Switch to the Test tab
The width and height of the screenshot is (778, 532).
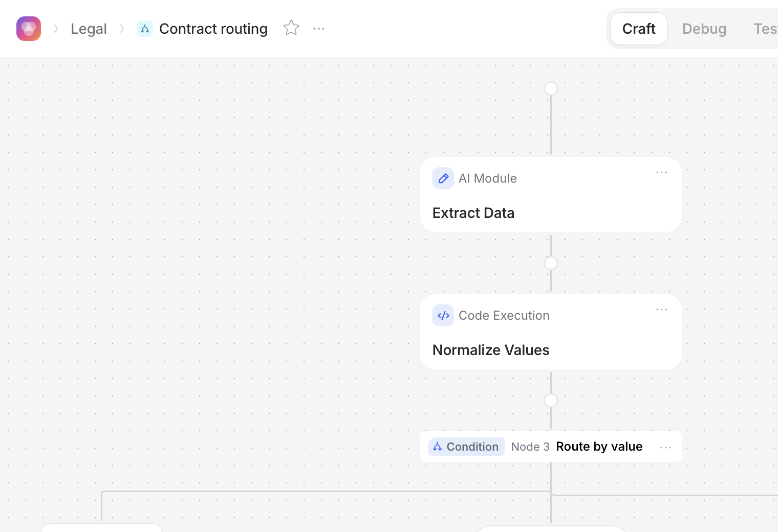tap(765, 29)
